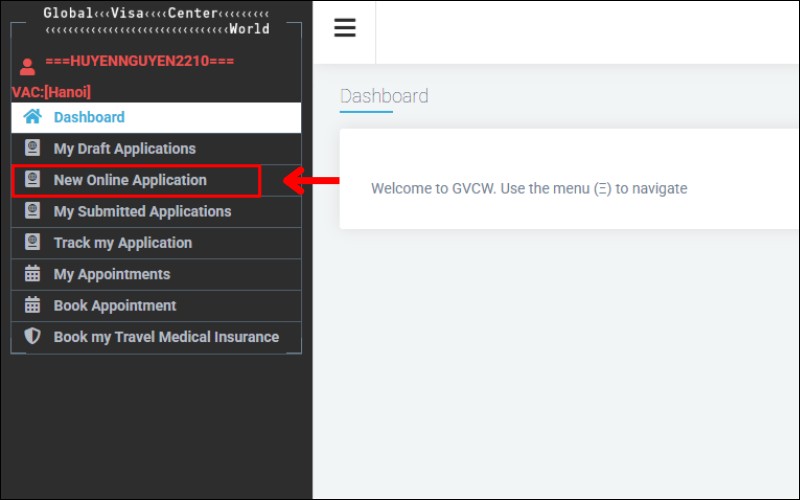Click the HUYENNGUYEN2210 username
Viewport: 800px width, 500px height.
click(x=139, y=61)
